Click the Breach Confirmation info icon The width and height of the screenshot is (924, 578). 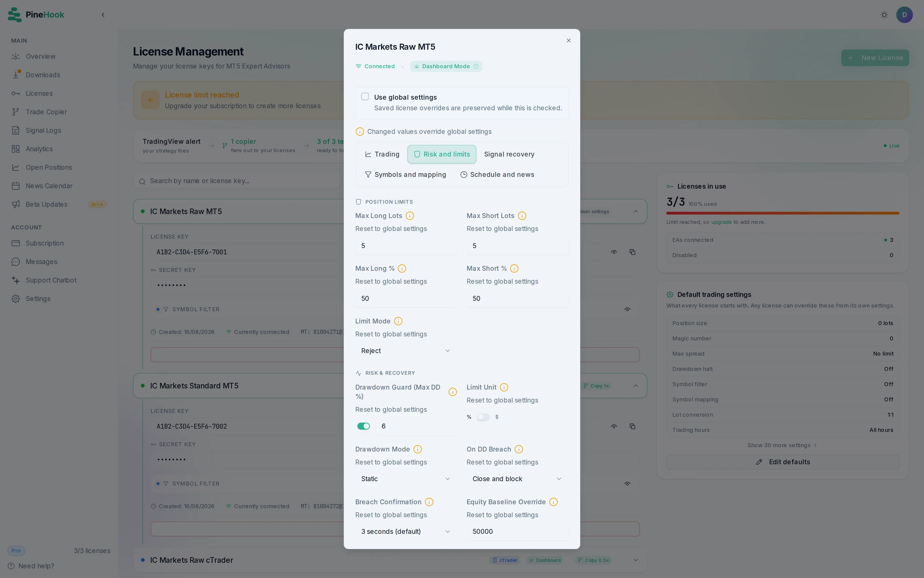429,502
